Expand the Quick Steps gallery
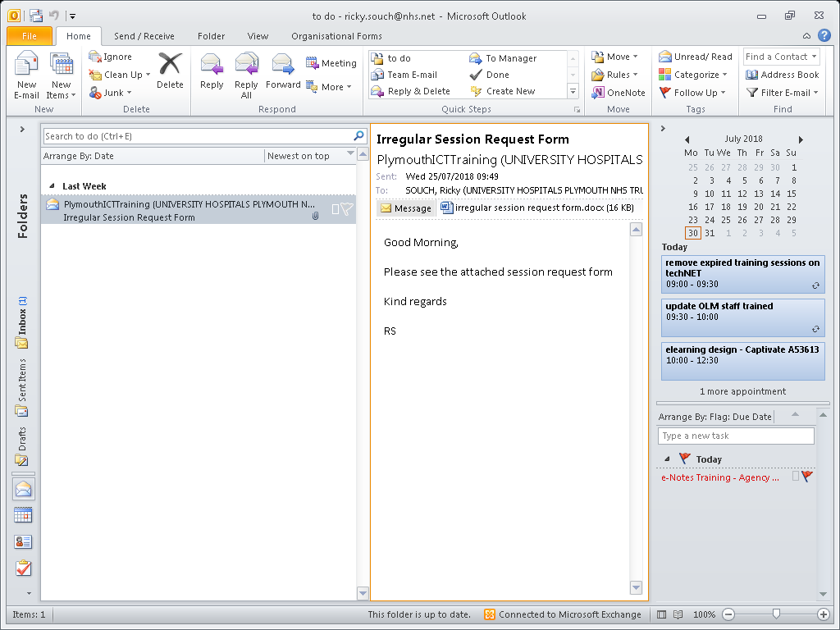This screenshot has height=630, width=840. (x=573, y=92)
